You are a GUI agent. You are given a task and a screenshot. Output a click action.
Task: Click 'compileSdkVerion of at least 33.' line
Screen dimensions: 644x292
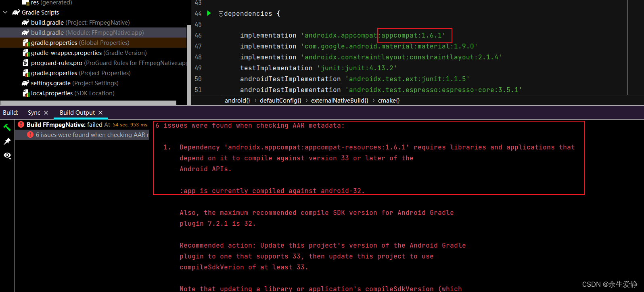click(x=244, y=267)
